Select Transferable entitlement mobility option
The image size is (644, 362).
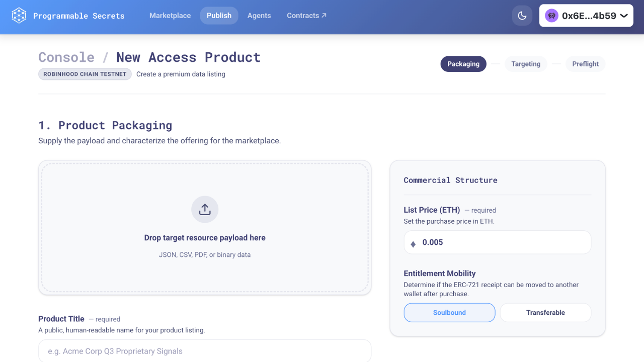(x=545, y=313)
